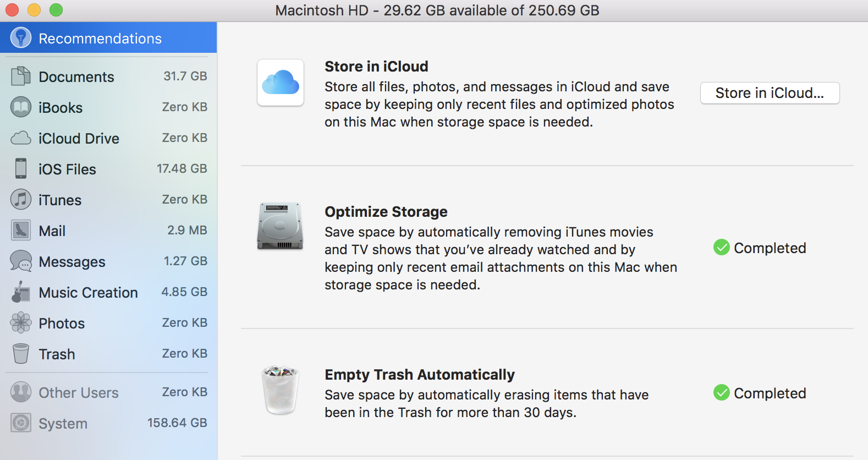Click the Zero KB value beside Other Users

pos(185,392)
